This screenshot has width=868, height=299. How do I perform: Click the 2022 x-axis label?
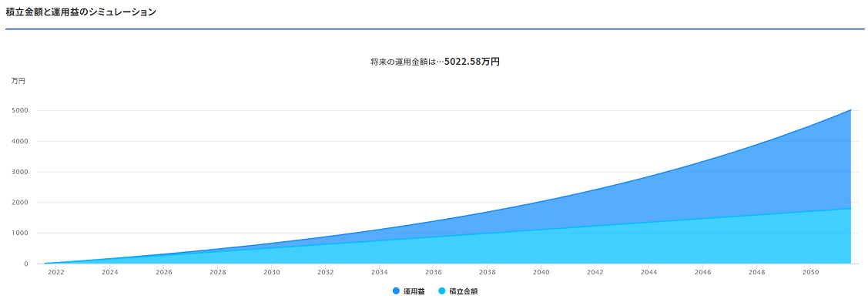pos(56,273)
